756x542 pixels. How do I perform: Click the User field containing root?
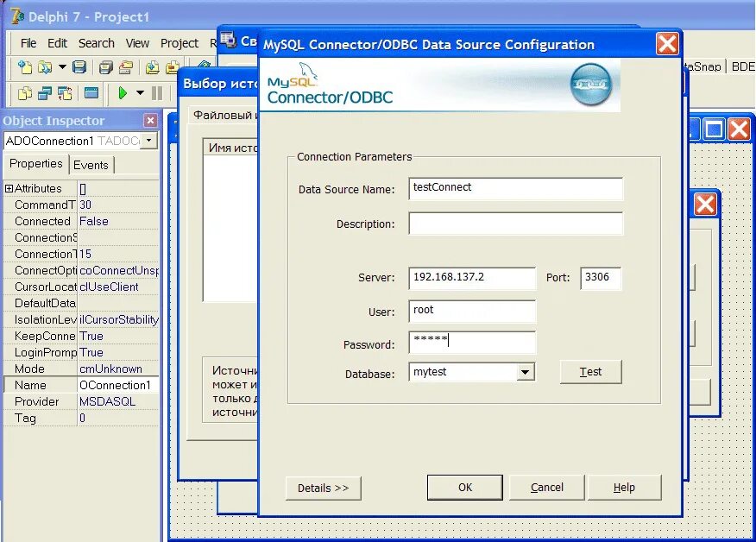(472, 311)
